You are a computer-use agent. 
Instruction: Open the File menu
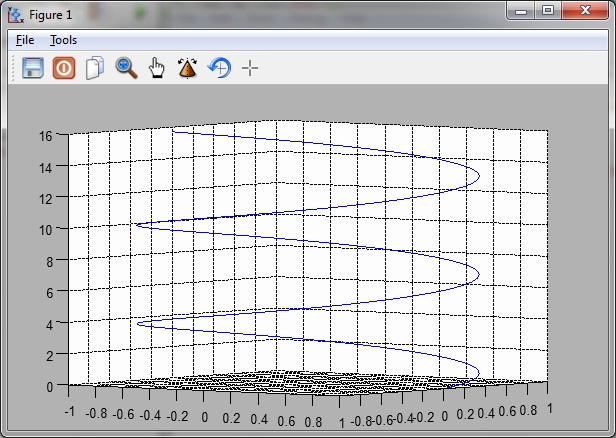pos(25,40)
